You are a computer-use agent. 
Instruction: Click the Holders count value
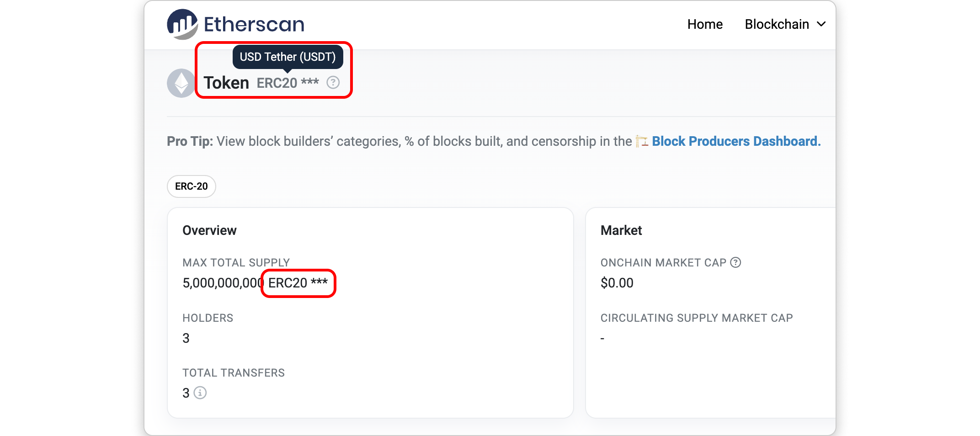point(186,338)
